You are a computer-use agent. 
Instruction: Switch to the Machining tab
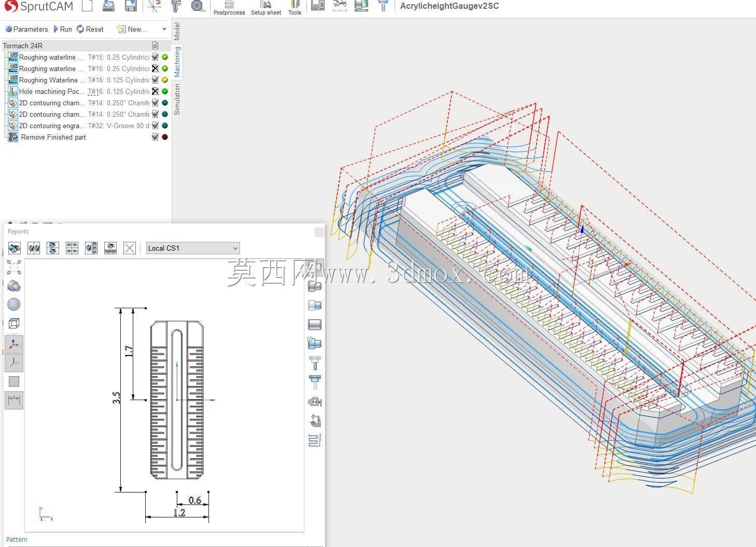177,62
